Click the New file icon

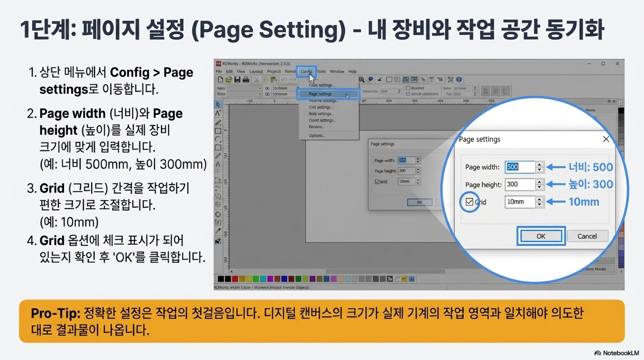tap(220, 80)
